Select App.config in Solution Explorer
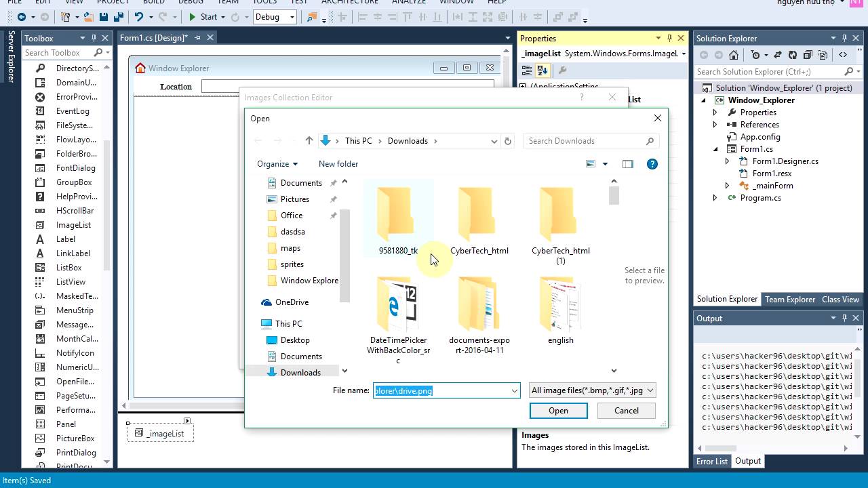Image resolution: width=868 pixels, height=488 pixels. click(760, 137)
